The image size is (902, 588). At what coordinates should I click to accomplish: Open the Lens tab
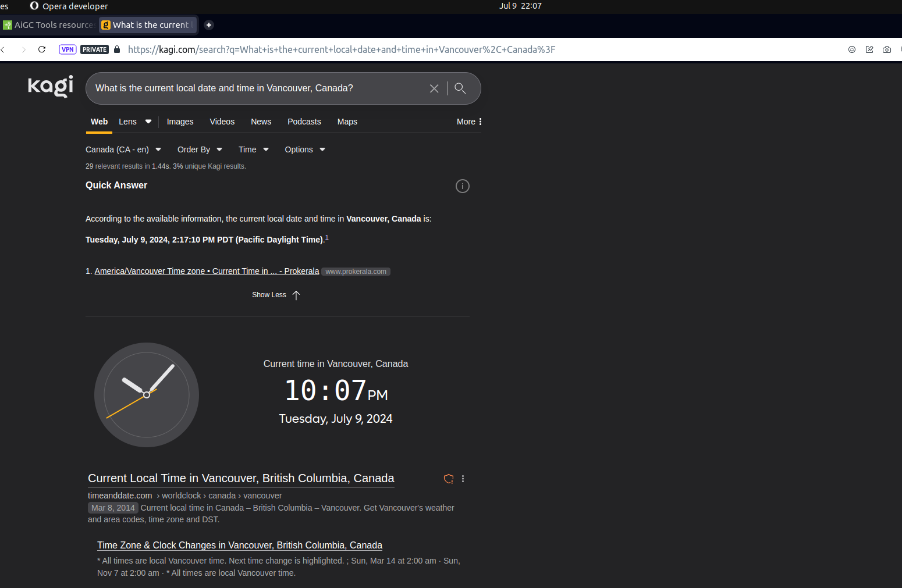127,122
